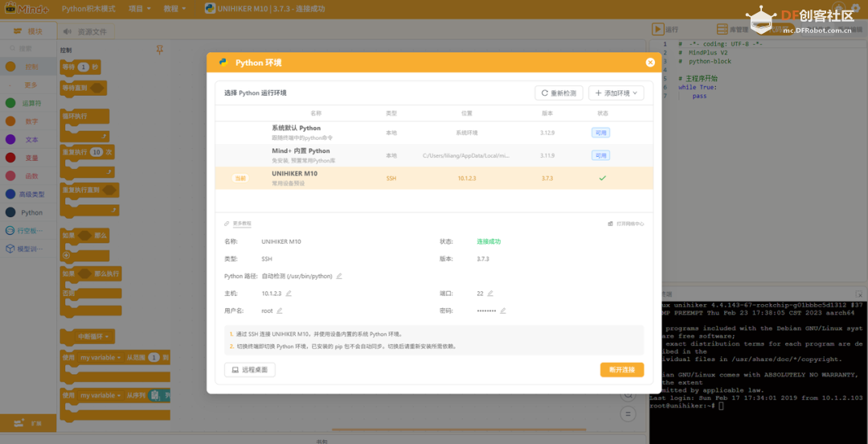The image size is (868, 444).
Task: Click the maximize icon of terminal panel
Action: coord(858,294)
